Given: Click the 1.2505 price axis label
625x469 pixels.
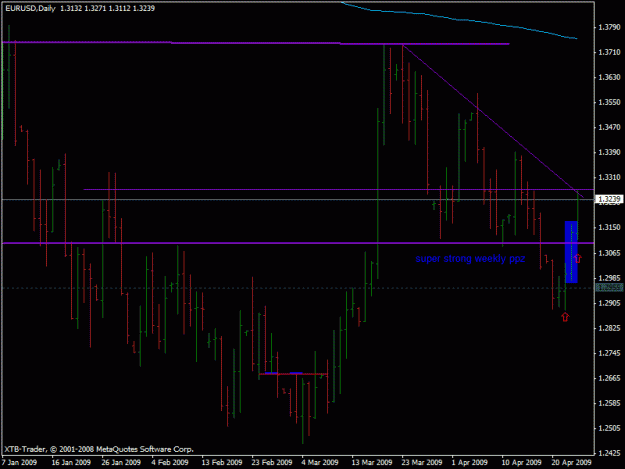Looking at the screenshot, I should (x=609, y=429).
